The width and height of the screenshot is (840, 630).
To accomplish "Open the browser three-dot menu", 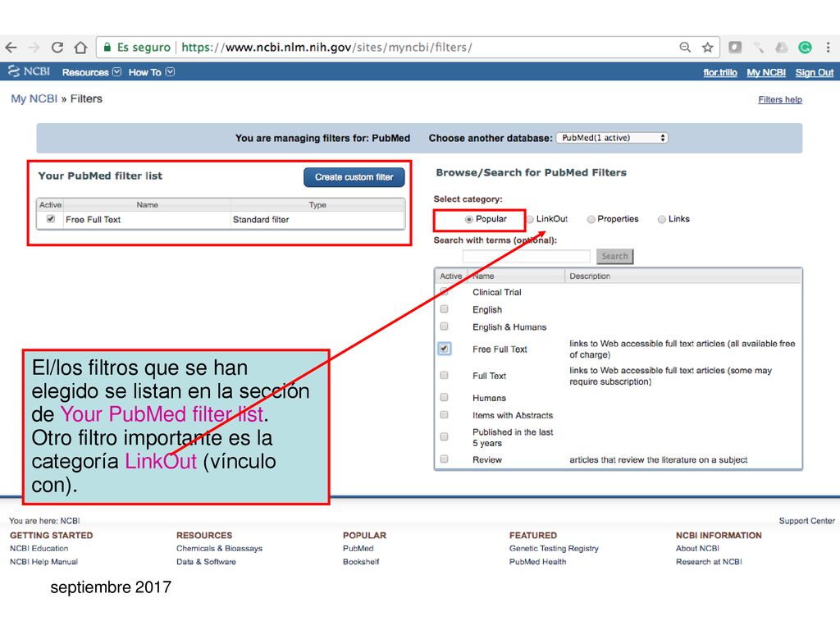I will [829, 47].
